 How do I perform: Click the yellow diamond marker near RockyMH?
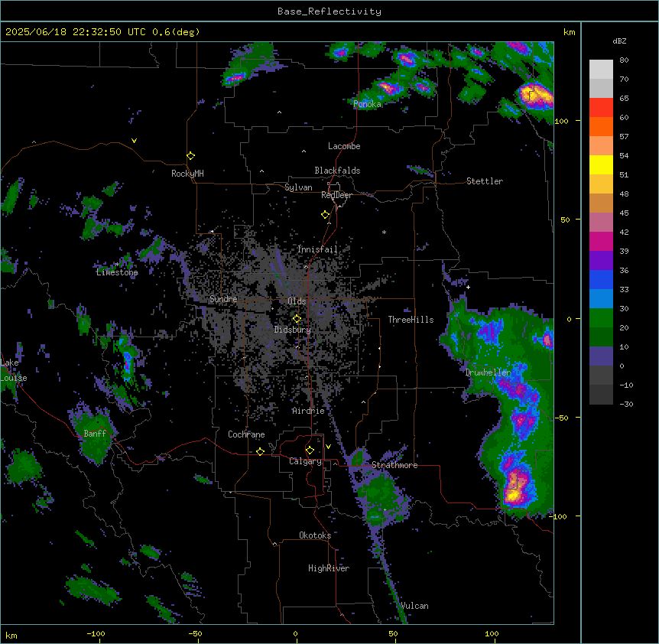click(x=191, y=156)
